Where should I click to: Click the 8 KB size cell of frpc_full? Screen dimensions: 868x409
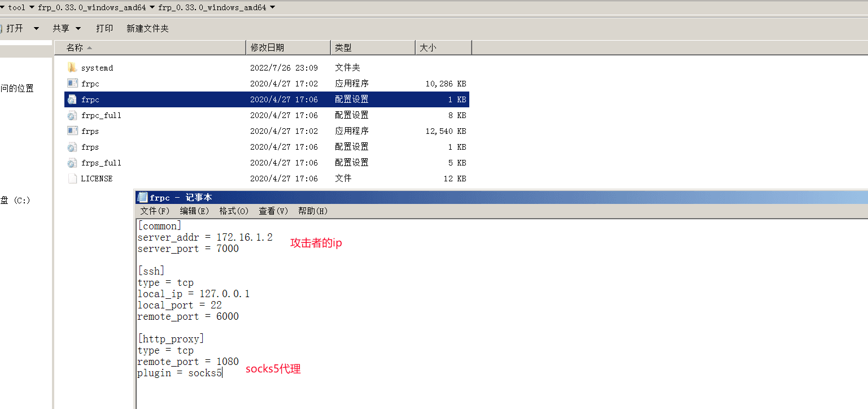coord(456,115)
